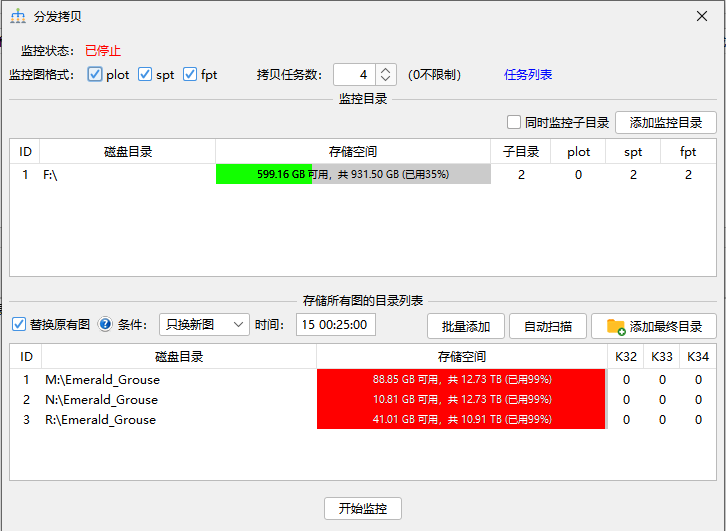Decrease 拷贝任务数 with the down arrow
Viewport: 726px width, 531px height.
click(x=387, y=80)
